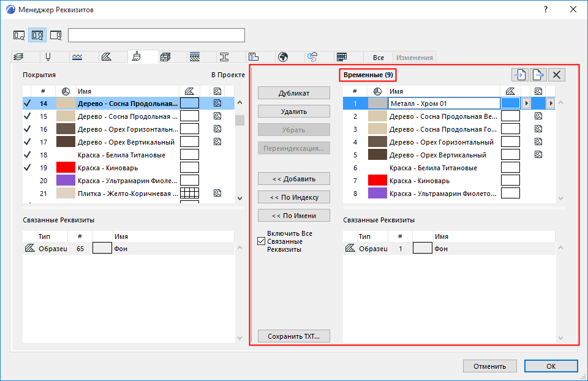Click texture icon of row 14 left list
The image size is (588, 381).
(217, 103)
